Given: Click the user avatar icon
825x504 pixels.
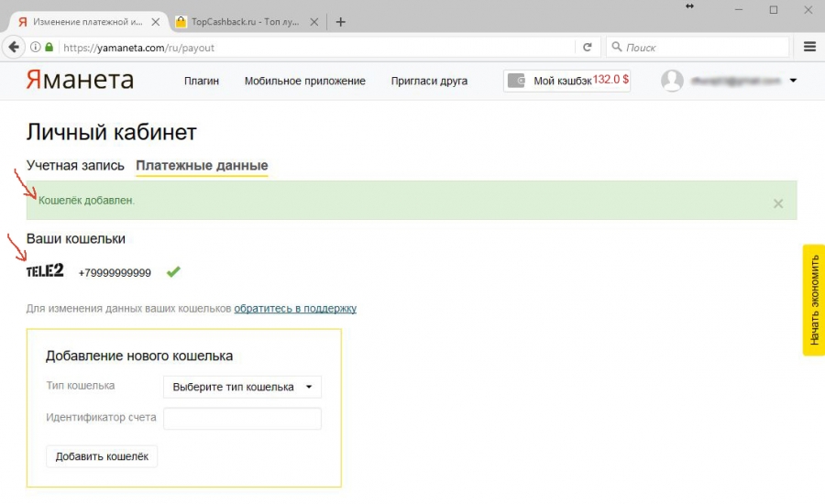Looking at the screenshot, I should 672,81.
